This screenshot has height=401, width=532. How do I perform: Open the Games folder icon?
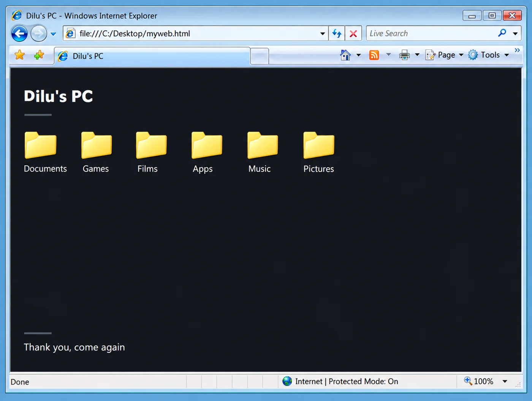(97, 145)
